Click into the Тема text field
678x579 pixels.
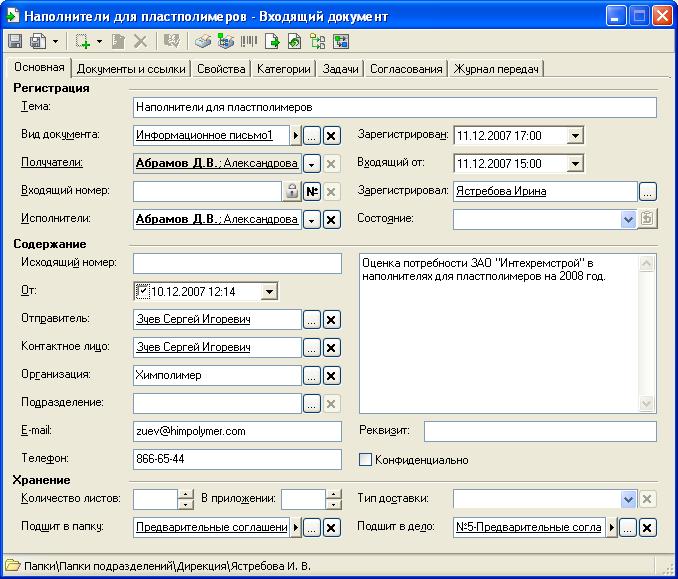coord(394,107)
